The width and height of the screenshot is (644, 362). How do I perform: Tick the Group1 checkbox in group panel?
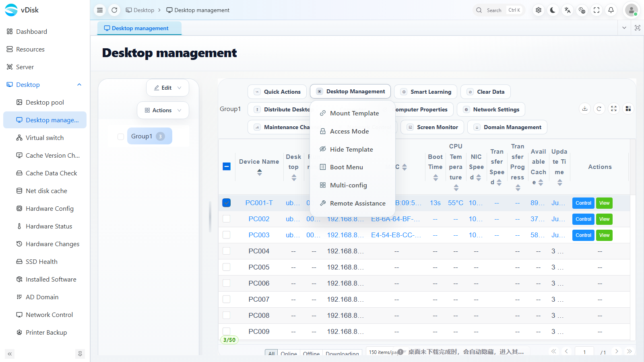[x=121, y=136]
